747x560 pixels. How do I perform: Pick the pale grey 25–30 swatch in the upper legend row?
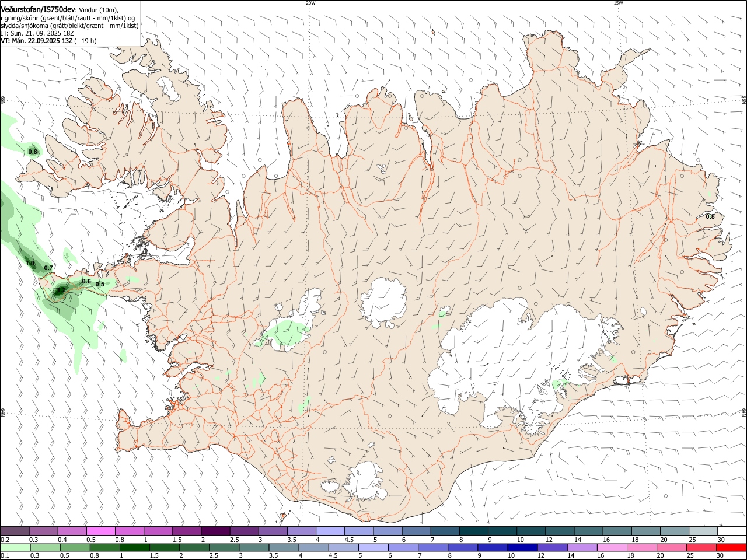(x=704, y=531)
